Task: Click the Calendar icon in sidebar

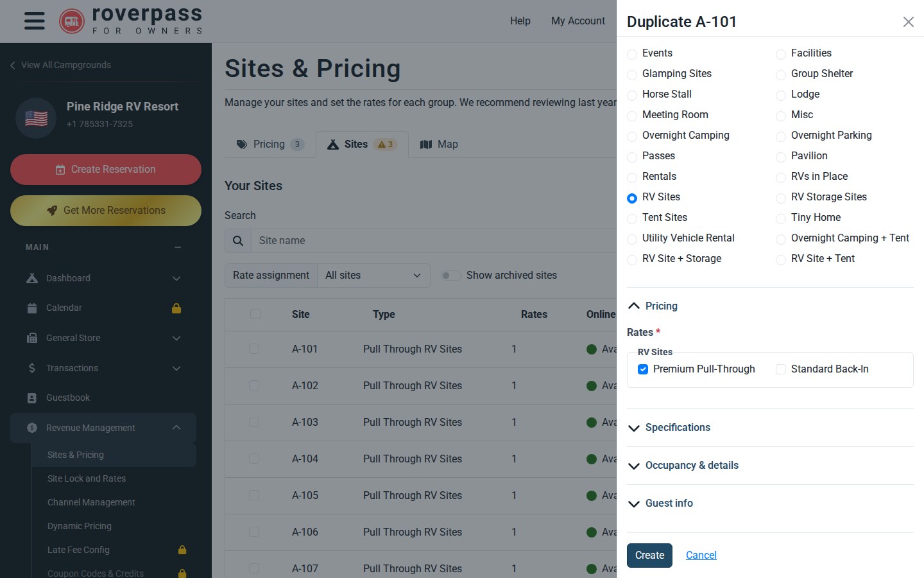Action: click(x=32, y=308)
